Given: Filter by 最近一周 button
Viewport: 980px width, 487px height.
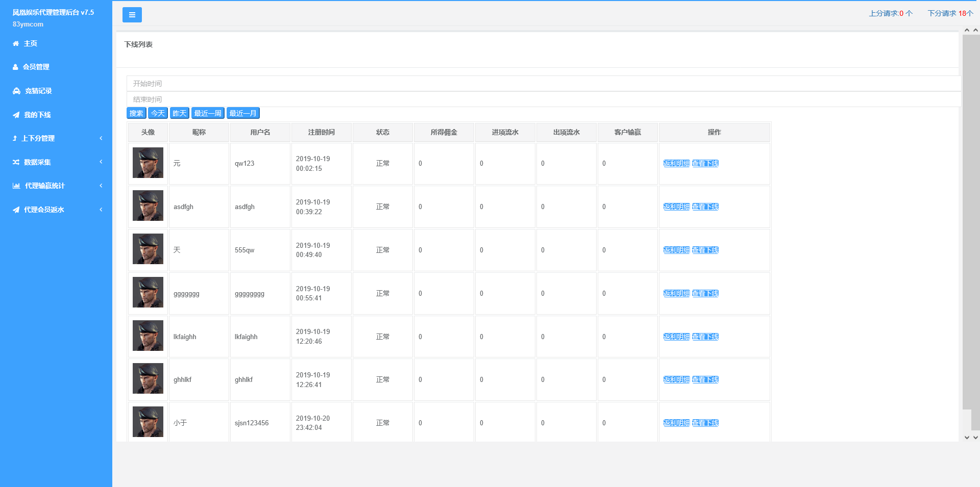Looking at the screenshot, I should (x=208, y=113).
